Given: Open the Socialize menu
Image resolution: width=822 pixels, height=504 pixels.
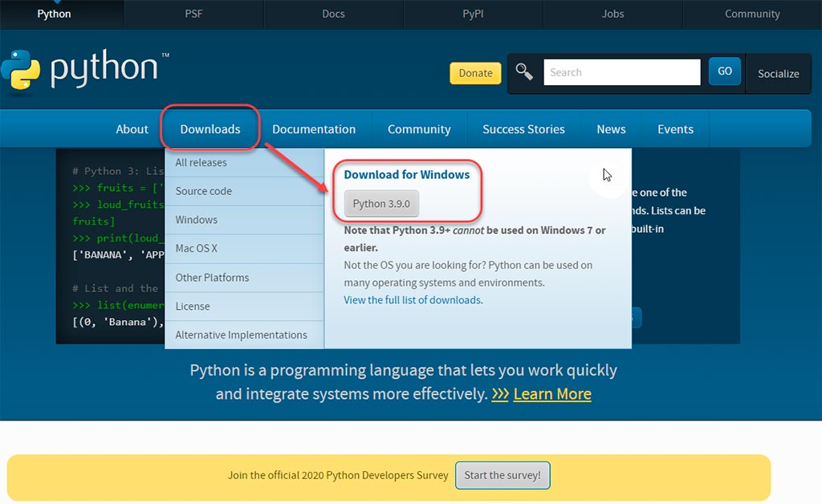Looking at the screenshot, I should (x=778, y=74).
